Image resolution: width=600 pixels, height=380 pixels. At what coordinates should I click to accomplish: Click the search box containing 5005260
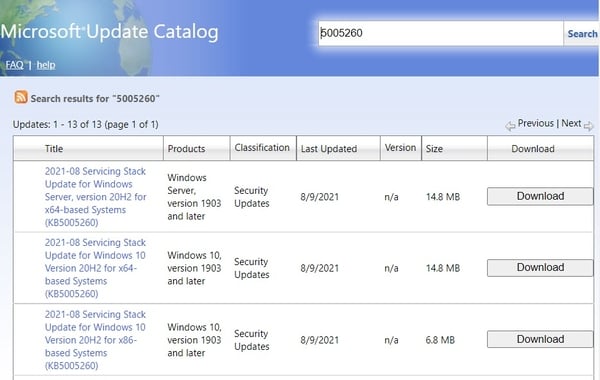(440, 33)
